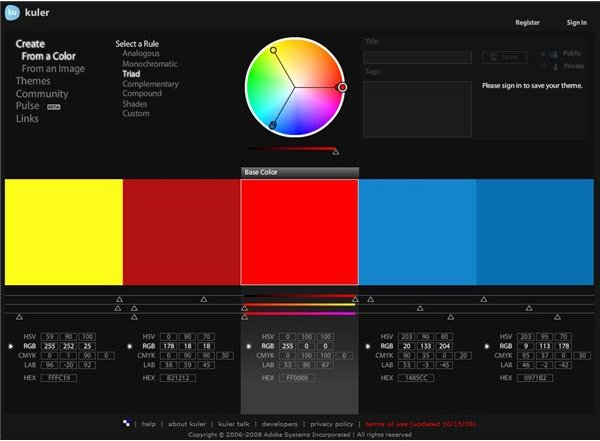Viewport: 600px width, 441px height.
Task: Open the Pulse section
Action: [27, 106]
